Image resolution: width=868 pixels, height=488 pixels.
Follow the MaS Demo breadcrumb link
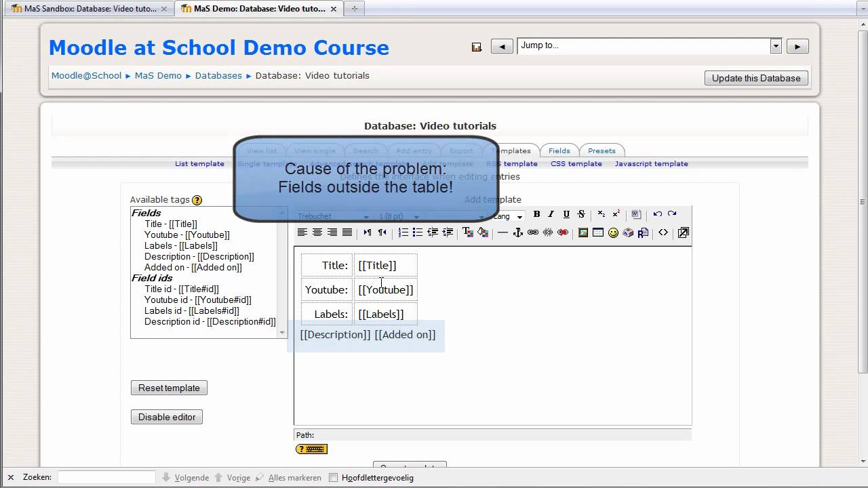point(158,75)
